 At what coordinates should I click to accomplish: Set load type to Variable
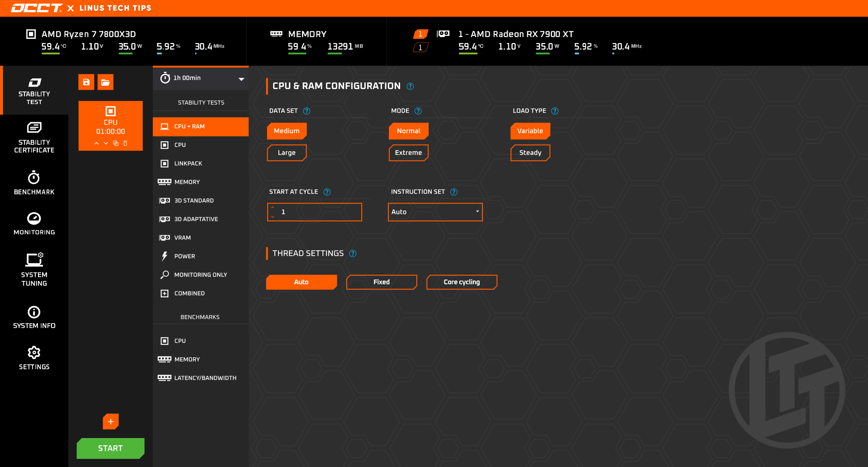pos(530,131)
